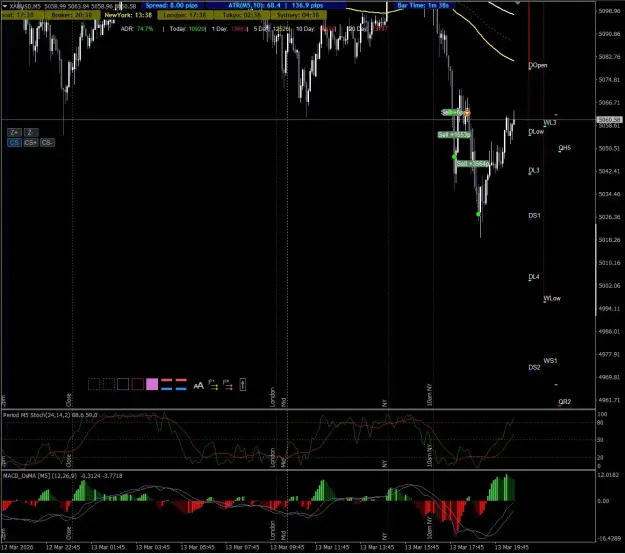The height and width of the screenshot is (554, 625).
Task: Click the MACD_OsMA indicator label
Action: click(x=62, y=476)
